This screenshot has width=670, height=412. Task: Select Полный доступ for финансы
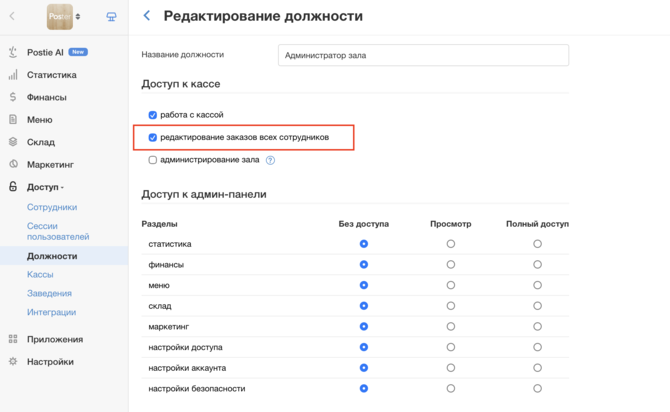coord(537,265)
